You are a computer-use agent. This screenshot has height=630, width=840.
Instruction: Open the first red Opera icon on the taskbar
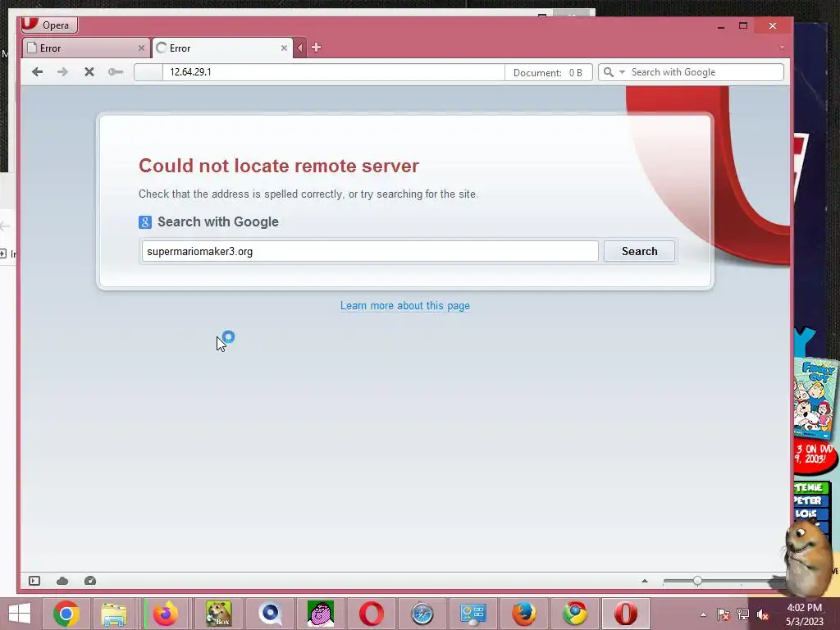[x=372, y=614]
